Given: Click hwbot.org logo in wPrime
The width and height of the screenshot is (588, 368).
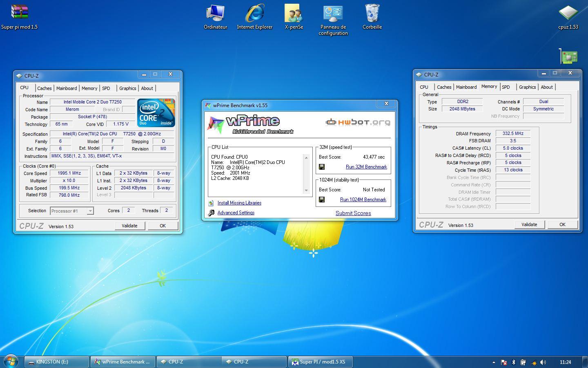Looking at the screenshot, I should [358, 122].
